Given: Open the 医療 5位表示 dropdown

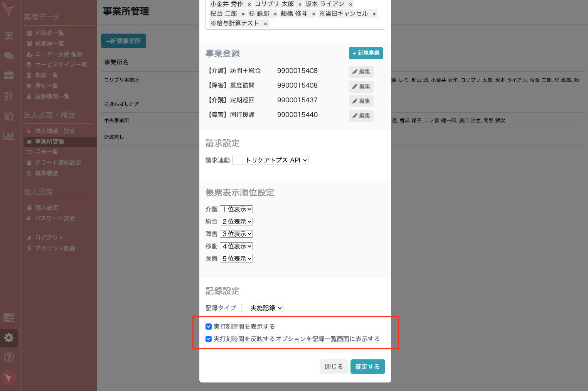Looking at the screenshot, I should pos(236,258).
